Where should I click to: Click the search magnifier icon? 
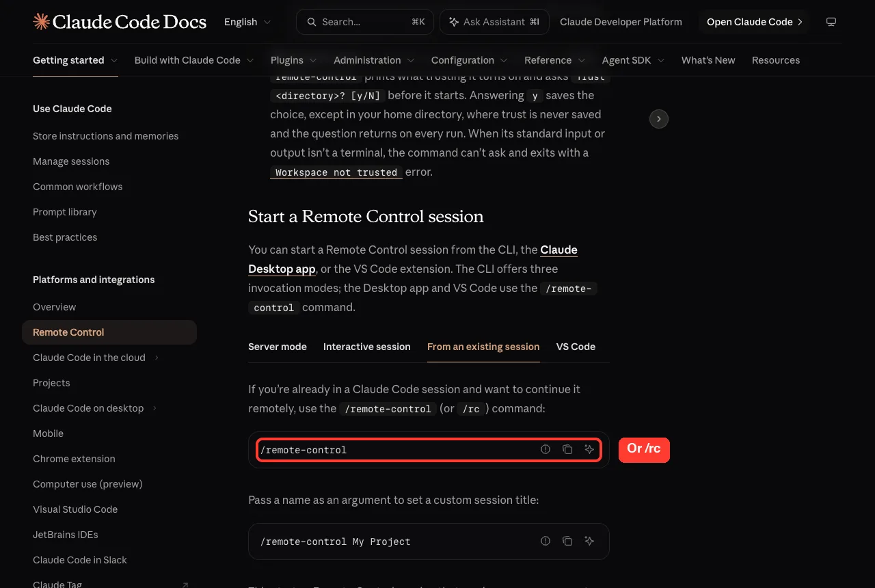(x=312, y=22)
